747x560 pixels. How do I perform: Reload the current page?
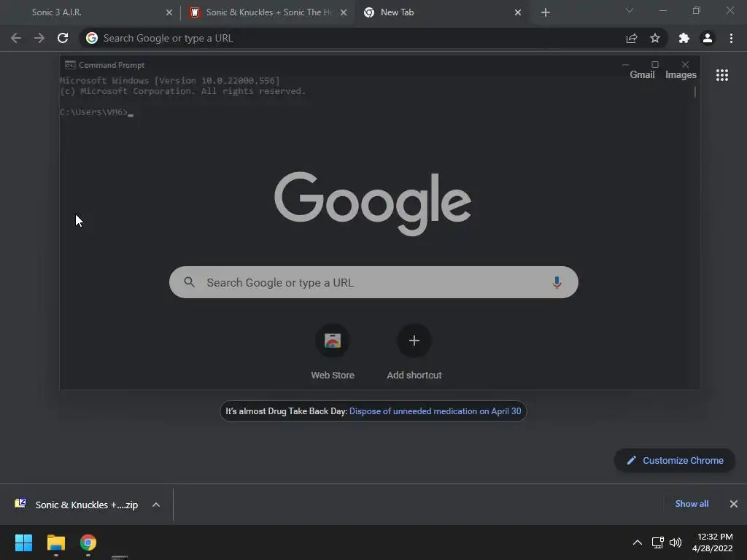pos(63,38)
